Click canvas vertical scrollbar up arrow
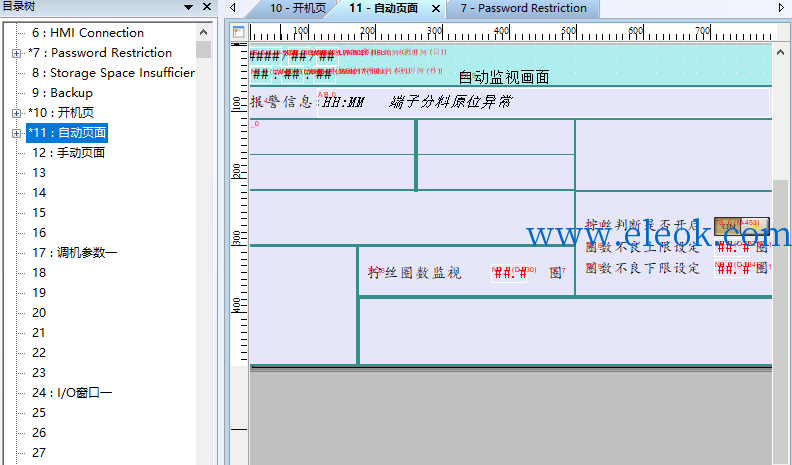Viewport: 792px width, 465px height. (x=780, y=53)
